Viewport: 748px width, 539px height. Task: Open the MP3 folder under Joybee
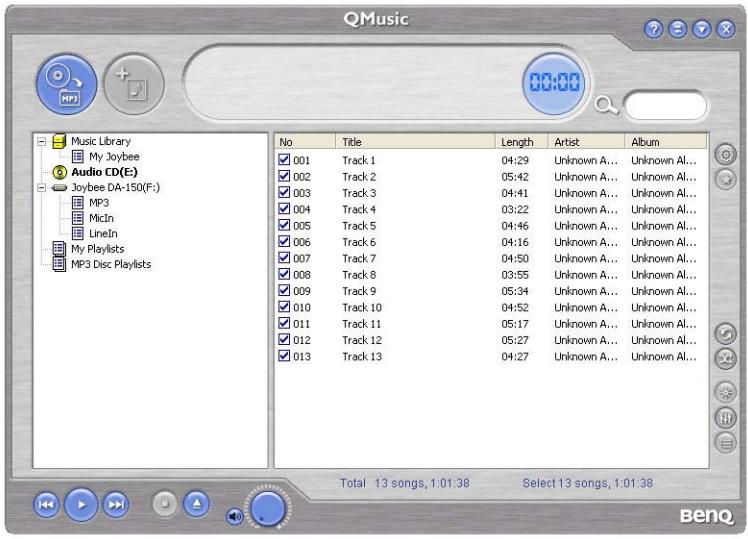click(99, 203)
